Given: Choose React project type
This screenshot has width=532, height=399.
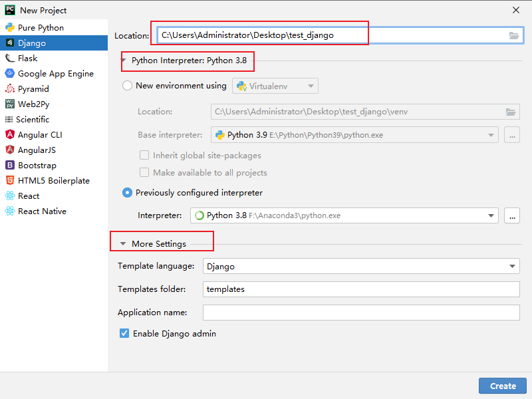Looking at the screenshot, I should coord(54,196).
